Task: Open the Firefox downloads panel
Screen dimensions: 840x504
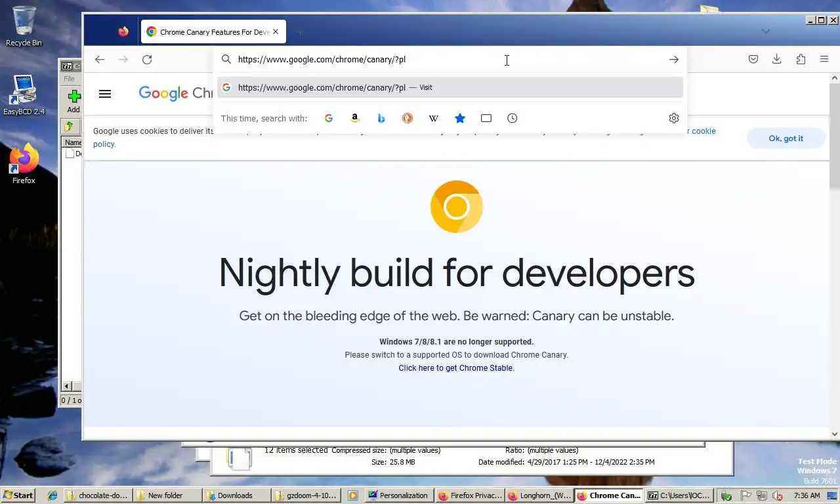Action: [x=777, y=60]
